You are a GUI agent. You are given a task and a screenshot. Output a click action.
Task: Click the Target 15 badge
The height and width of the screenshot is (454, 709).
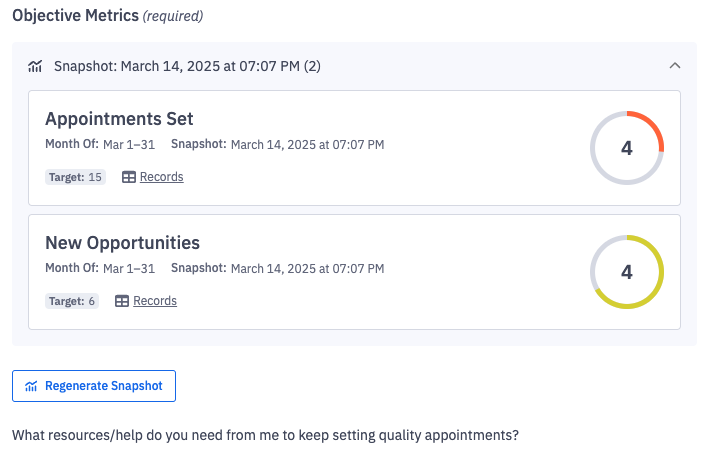click(75, 177)
